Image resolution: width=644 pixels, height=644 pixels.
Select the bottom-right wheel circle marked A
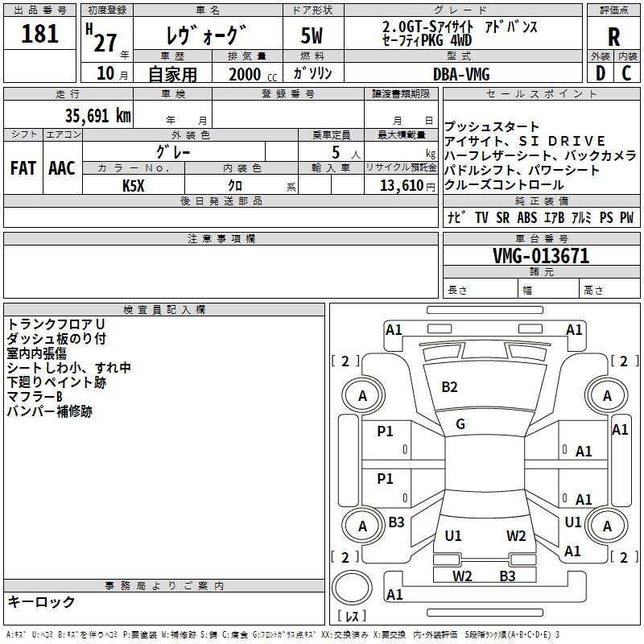pos(607,526)
